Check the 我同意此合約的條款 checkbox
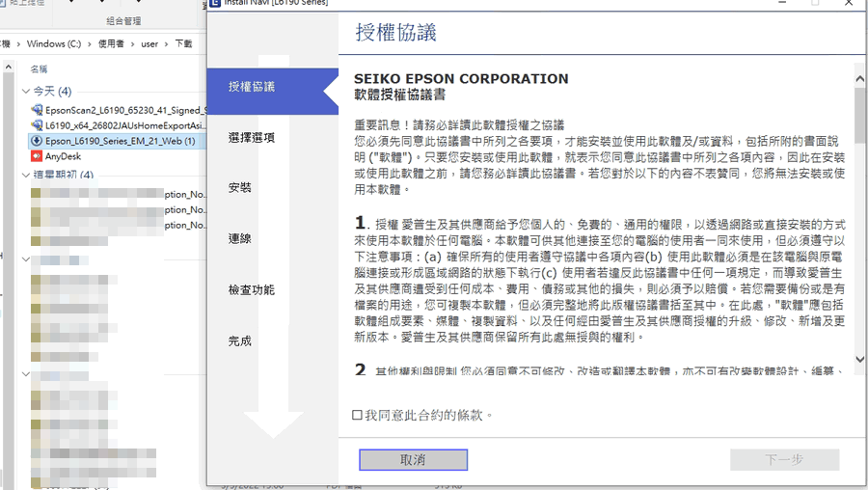Viewport: 868px width, 490px height. pos(358,415)
